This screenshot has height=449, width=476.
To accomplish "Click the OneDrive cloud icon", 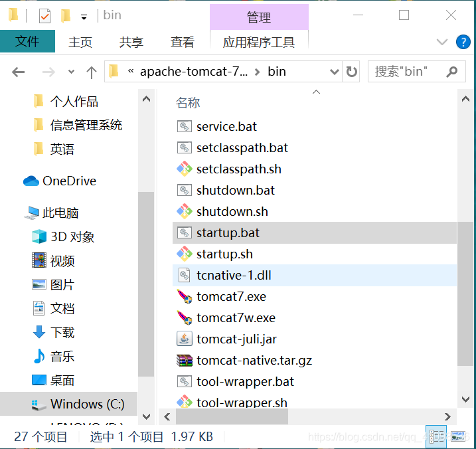I will (31, 181).
